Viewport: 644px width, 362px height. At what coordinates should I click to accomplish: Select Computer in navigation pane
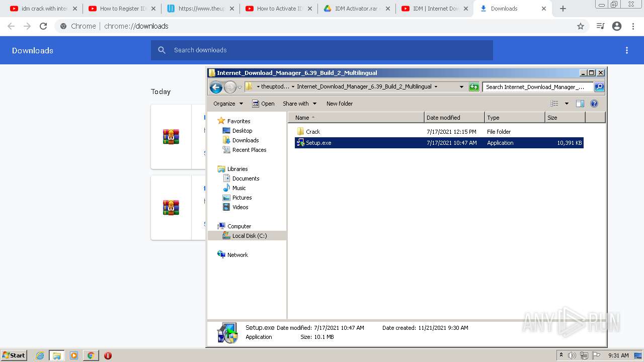pos(234,226)
